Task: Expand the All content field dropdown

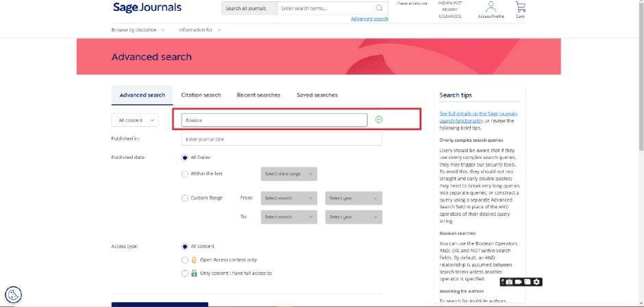Action: click(x=135, y=120)
